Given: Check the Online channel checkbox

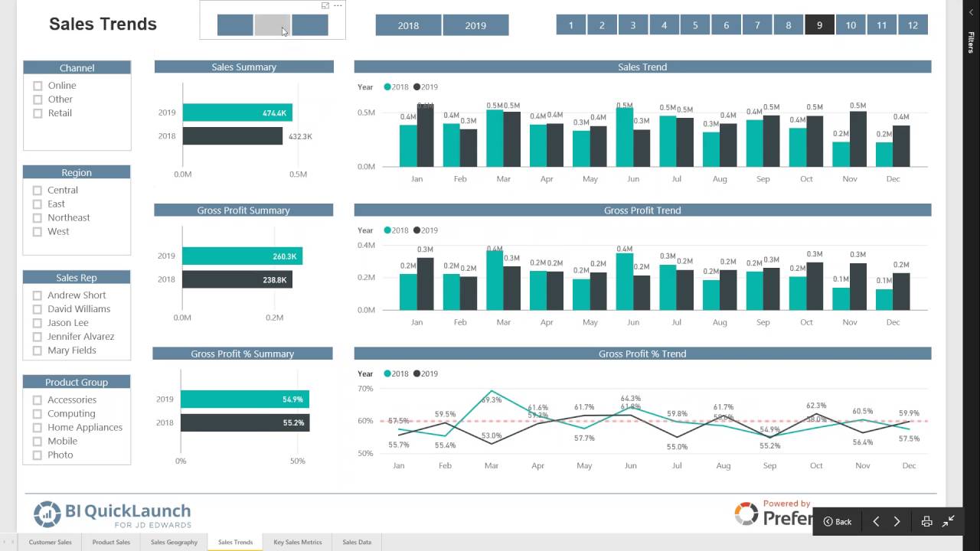Looking at the screenshot, I should pos(38,86).
